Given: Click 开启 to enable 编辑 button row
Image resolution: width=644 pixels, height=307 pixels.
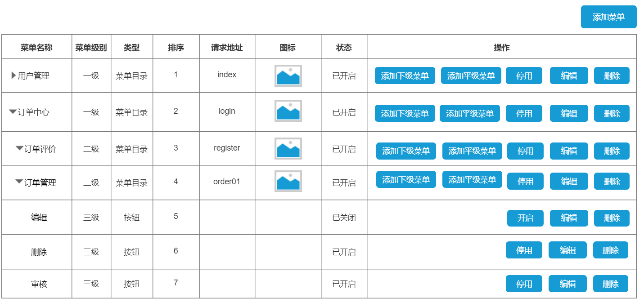Looking at the screenshot, I should [525, 218].
